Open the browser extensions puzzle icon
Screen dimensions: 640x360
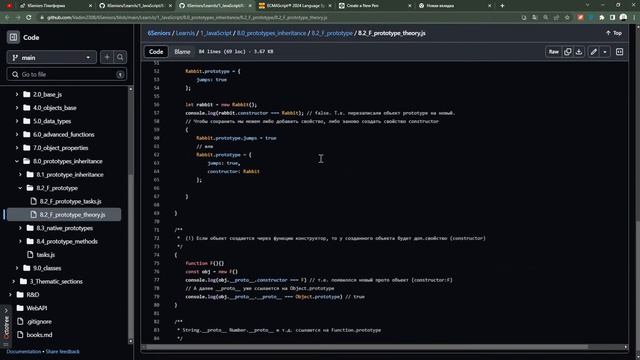pyautogui.click(x=602, y=18)
